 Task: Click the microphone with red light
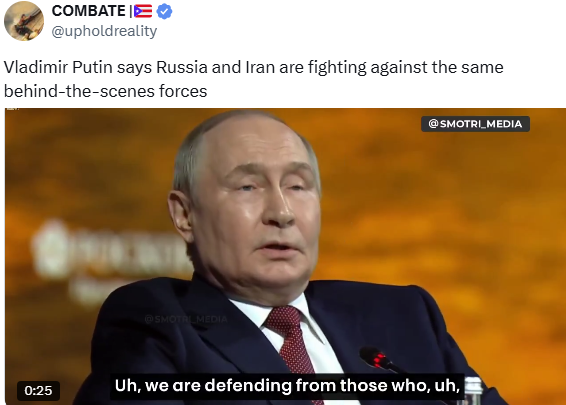[378, 359]
